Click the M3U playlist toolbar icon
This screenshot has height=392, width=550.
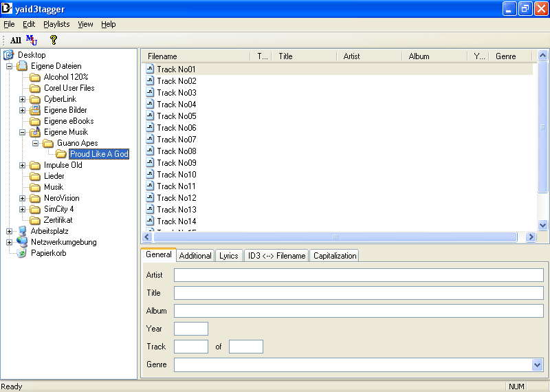(x=32, y=40)
